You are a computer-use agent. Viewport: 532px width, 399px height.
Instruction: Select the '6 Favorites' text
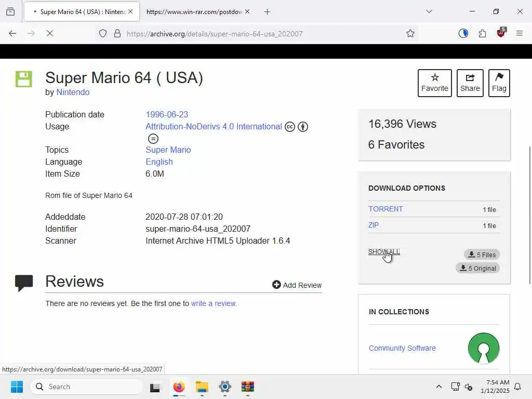pyautogui.click(x=396, y=145)
